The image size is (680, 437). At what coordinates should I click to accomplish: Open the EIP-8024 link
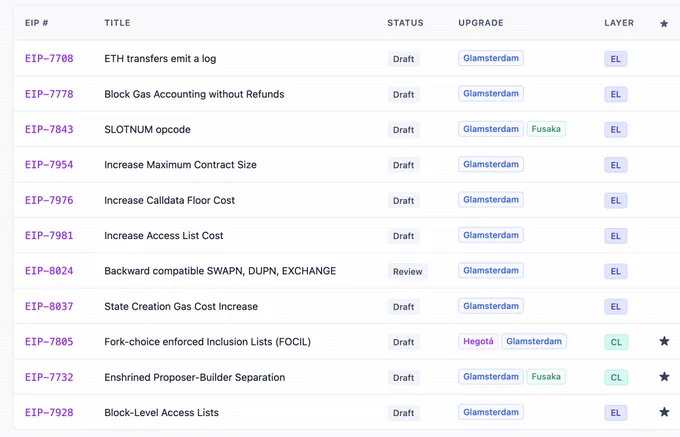(x=49, y=271)
